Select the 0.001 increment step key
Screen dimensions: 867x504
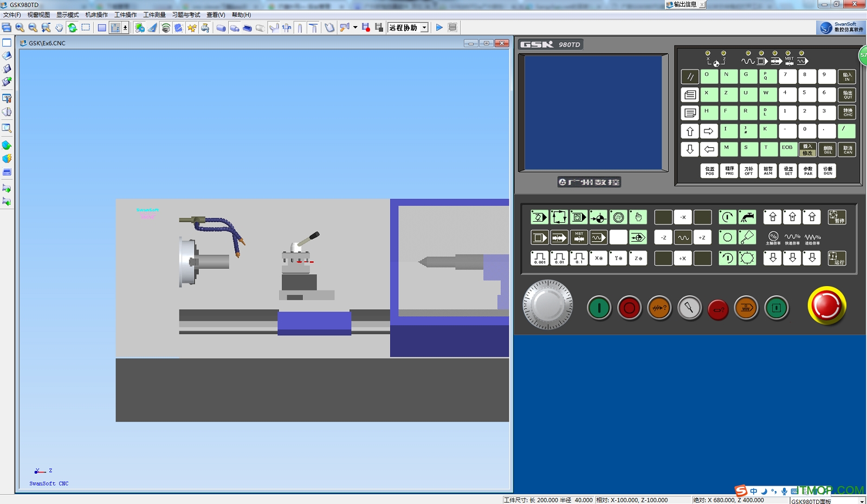point(539,258)
